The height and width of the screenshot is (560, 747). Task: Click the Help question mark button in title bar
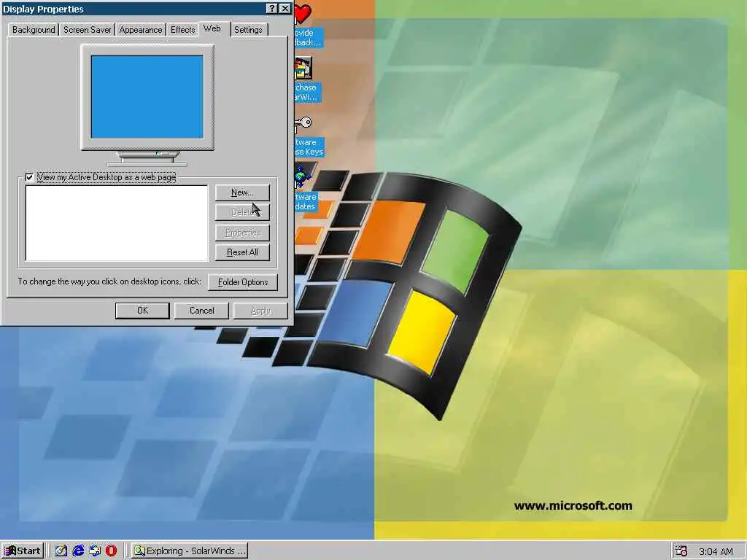click(x=271, y=9)
